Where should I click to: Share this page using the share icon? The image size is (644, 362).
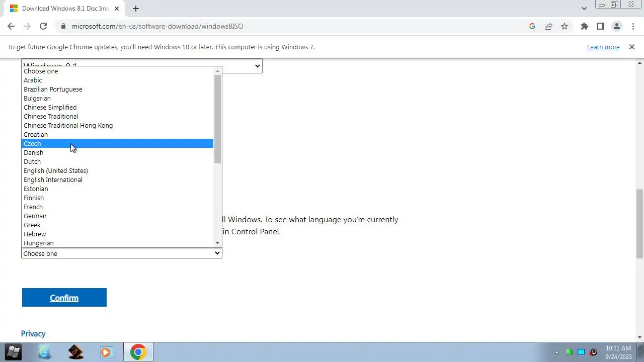[x=548, y=26]
